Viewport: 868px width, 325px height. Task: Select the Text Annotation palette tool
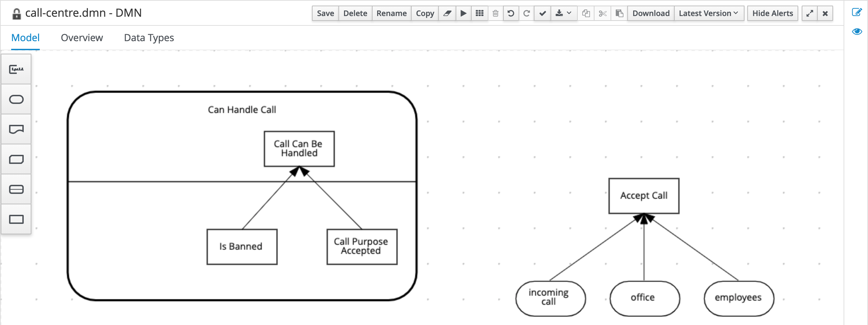[16, 69]
